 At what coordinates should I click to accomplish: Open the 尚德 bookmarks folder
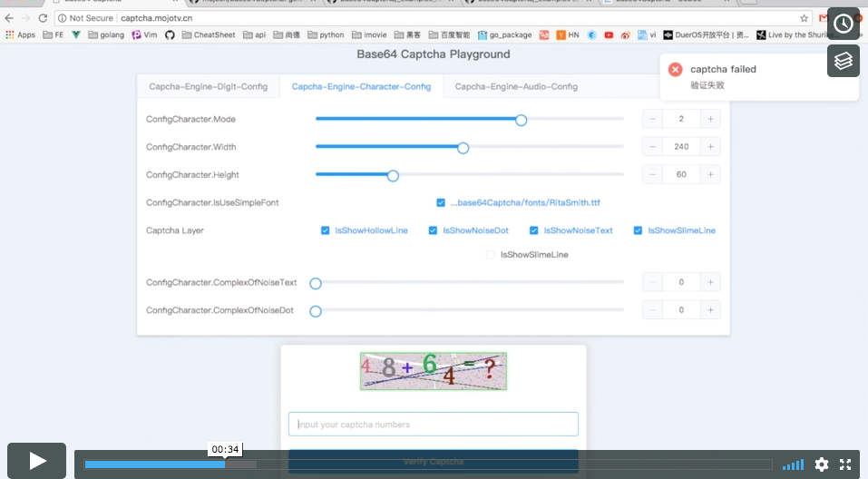click(x=287, y=34)
